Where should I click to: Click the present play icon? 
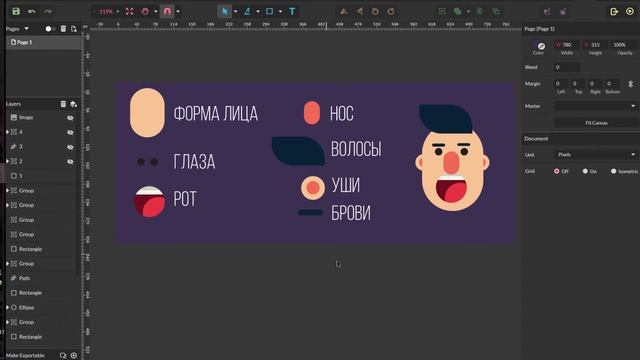coord(630,11)
